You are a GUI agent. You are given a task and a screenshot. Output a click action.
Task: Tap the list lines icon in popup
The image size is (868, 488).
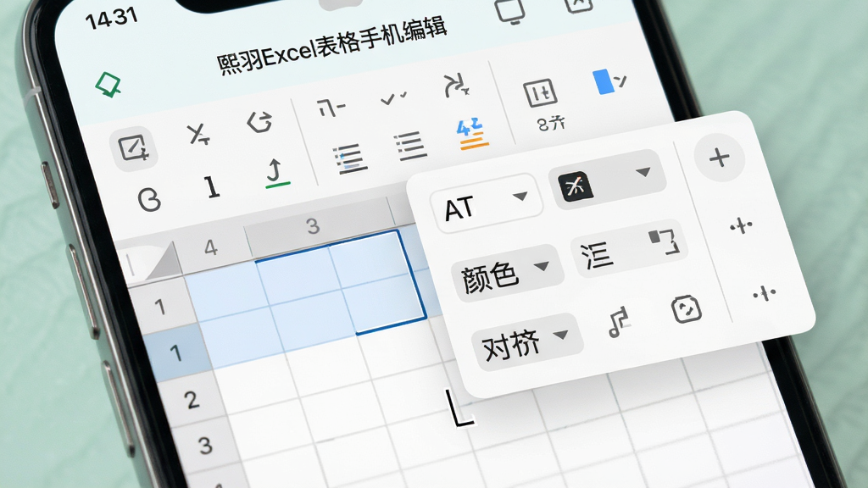coord(598,256)
